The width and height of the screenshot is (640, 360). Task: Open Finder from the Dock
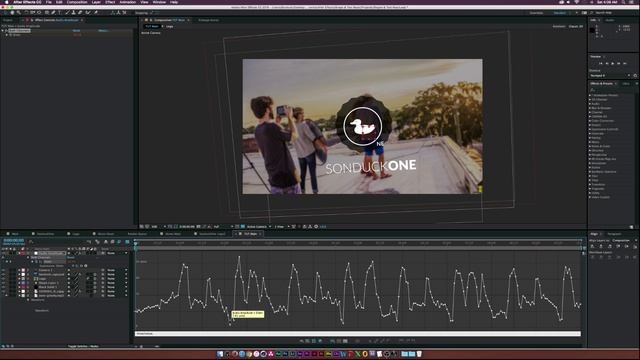coord(220,354)
